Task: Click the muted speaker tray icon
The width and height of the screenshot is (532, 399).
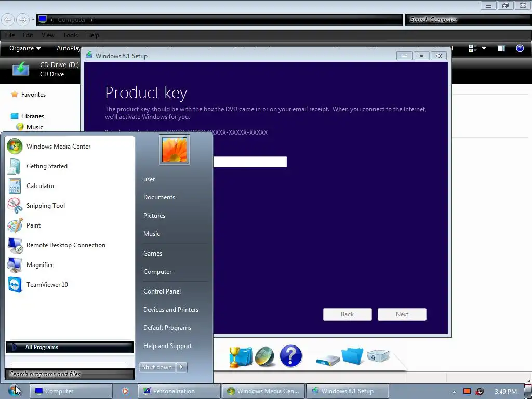Action: 480,391
